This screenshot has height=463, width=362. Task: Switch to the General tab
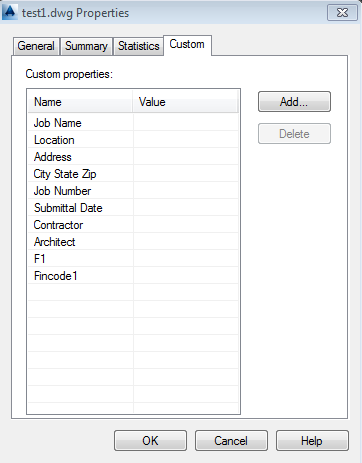coord(36,46)
